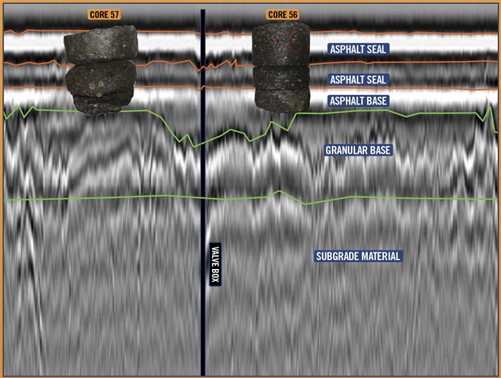This screenshot has width=501, height=378.
Task: Click the CORE 56 label
Action: pyautogui.click(x=283, y=15)
